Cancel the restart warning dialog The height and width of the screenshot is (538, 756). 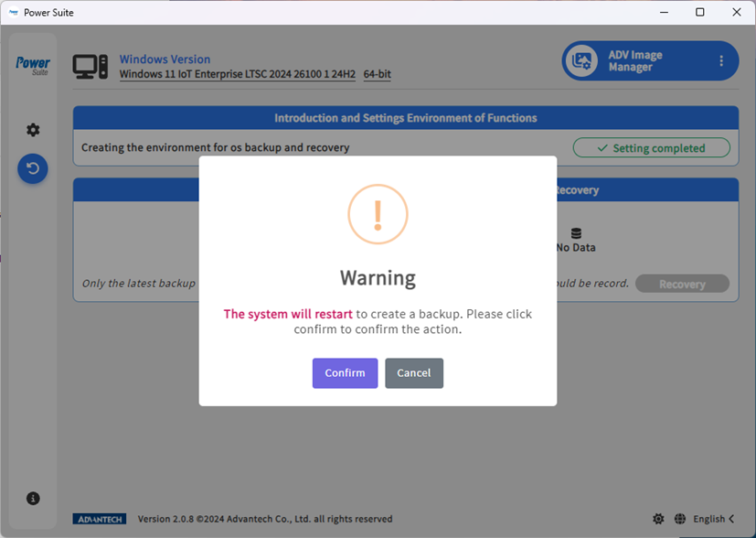coord(413,373)
